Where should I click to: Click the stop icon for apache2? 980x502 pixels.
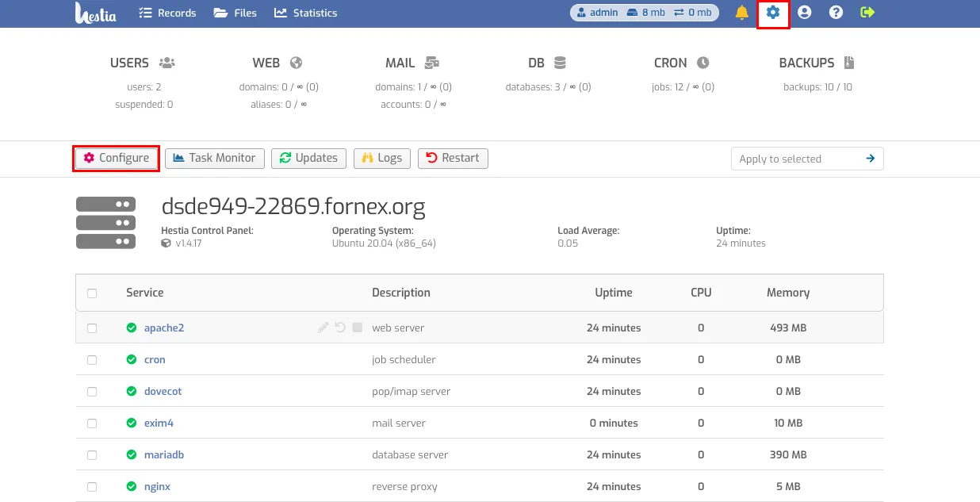tap(358, 328)
